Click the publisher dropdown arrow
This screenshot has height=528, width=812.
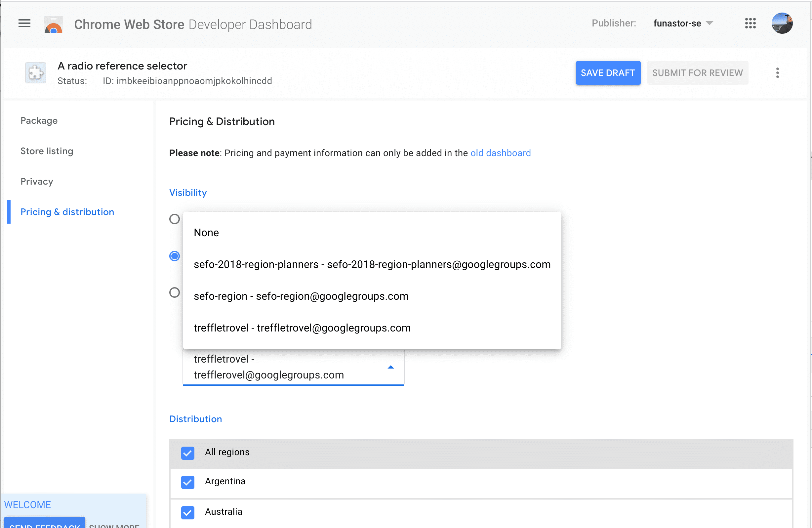[710, 24]
